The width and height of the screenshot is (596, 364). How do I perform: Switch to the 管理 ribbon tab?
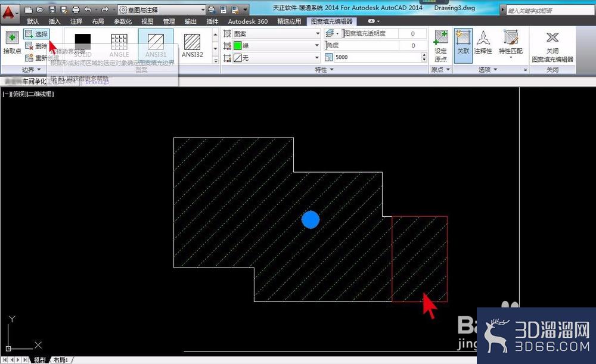coord(169,21)
